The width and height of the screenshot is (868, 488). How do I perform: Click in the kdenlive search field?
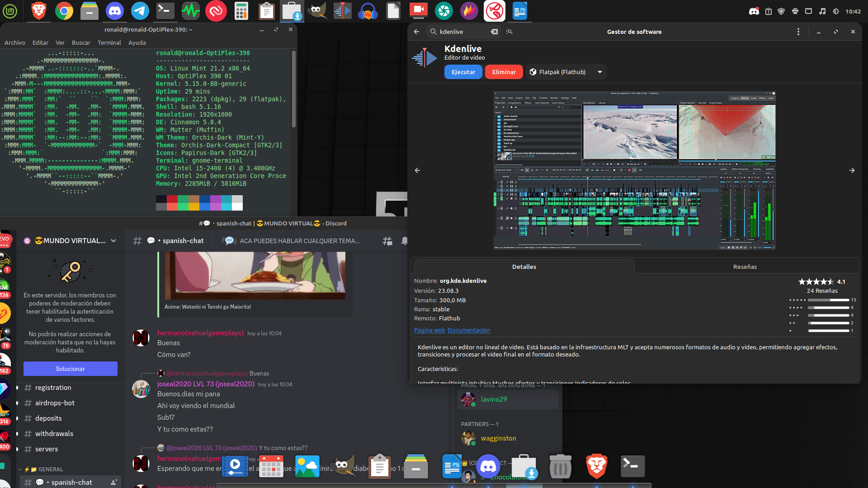(x=463, y=32)
